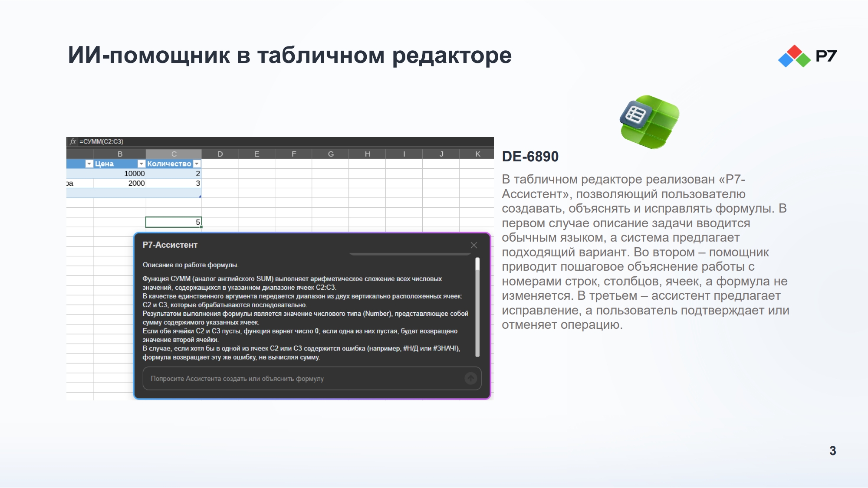
Task: Open the Количество column filter dropdown
Action: (197, 164)
